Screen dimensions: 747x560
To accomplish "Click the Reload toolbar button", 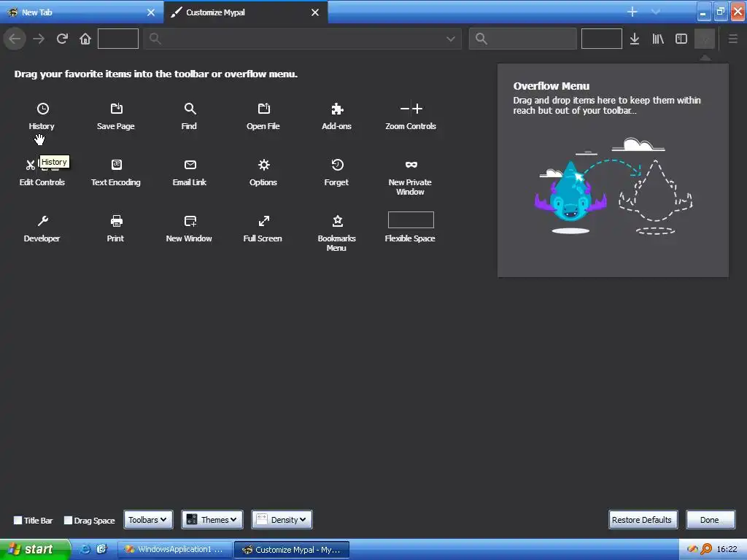I will pyautogui.click(x=62, y=39).
